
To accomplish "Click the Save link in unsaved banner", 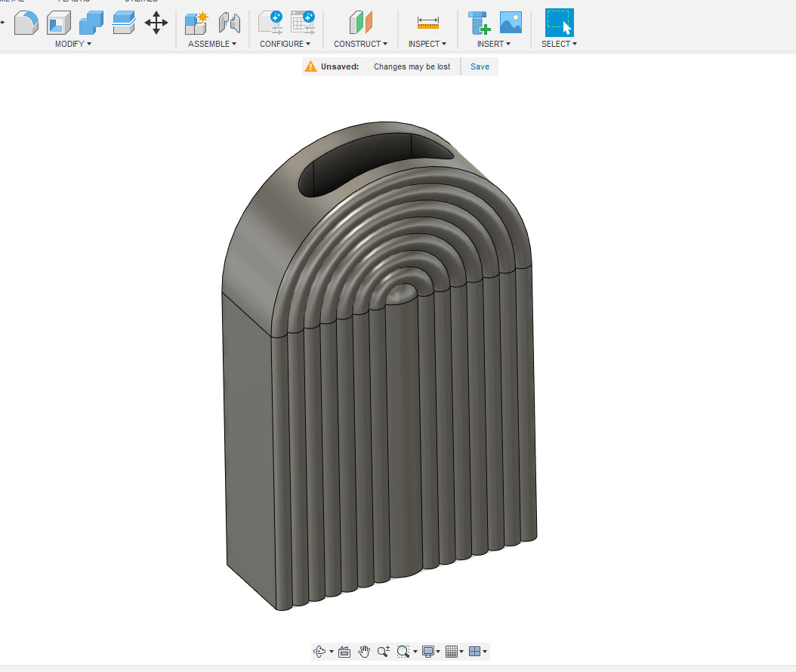I will point(480,66).
